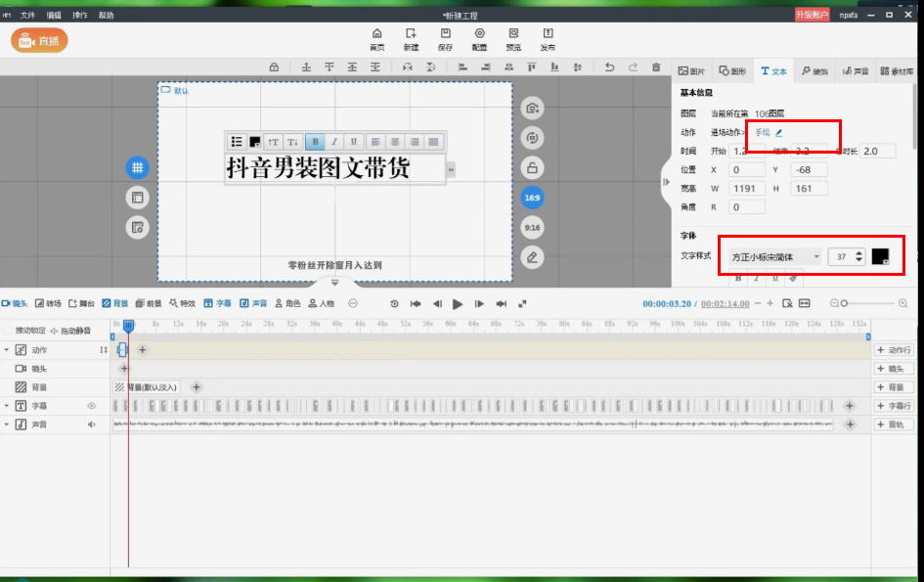
Task: Undo the last action
Action: click(x=610, y=67)
